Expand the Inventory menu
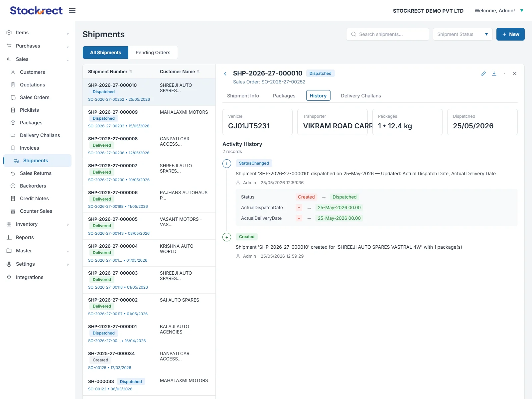Screen dimensions: 532x399 (x=38, y=224)
